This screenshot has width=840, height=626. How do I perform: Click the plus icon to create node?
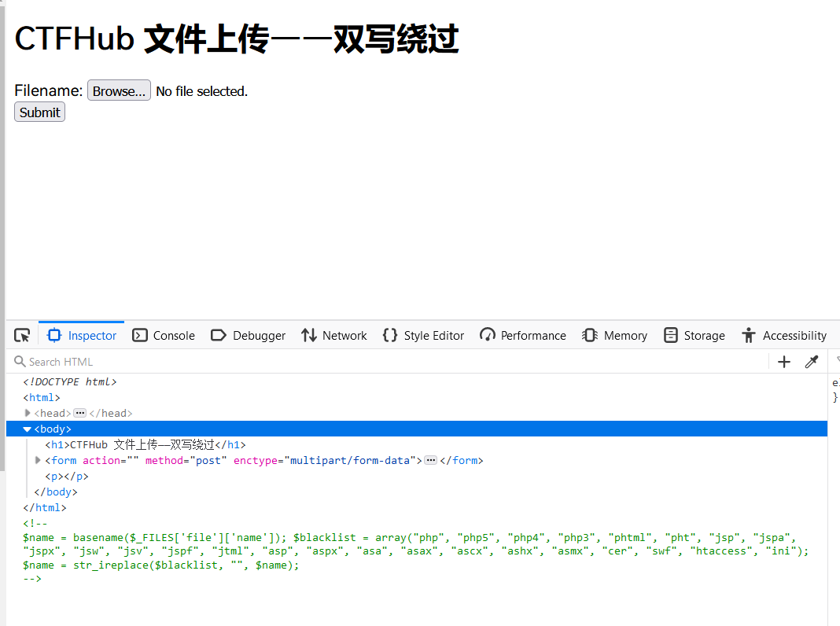point(783,362)
